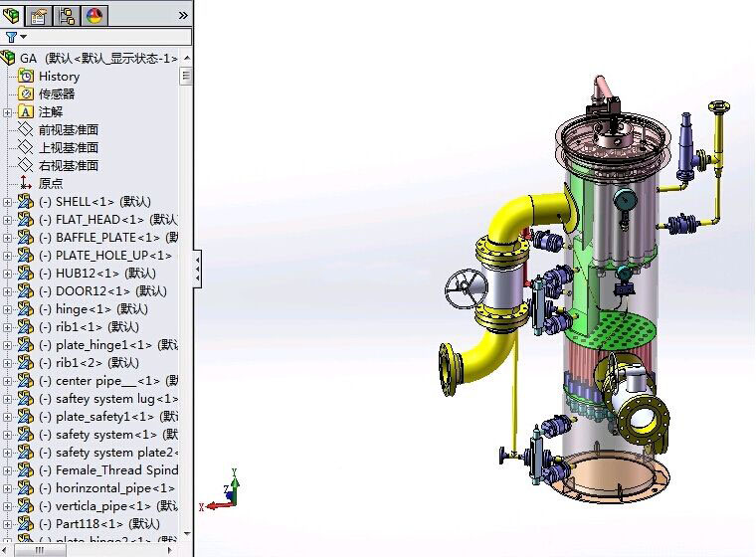Click the History clock icon
This screenshot has width=756, height=557.
pos(26,77)
